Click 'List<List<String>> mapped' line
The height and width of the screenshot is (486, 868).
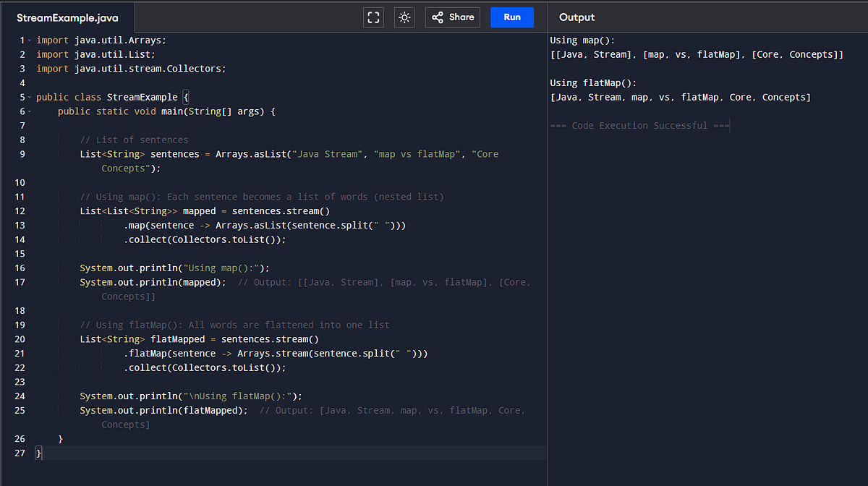click(x=205, y=211)
